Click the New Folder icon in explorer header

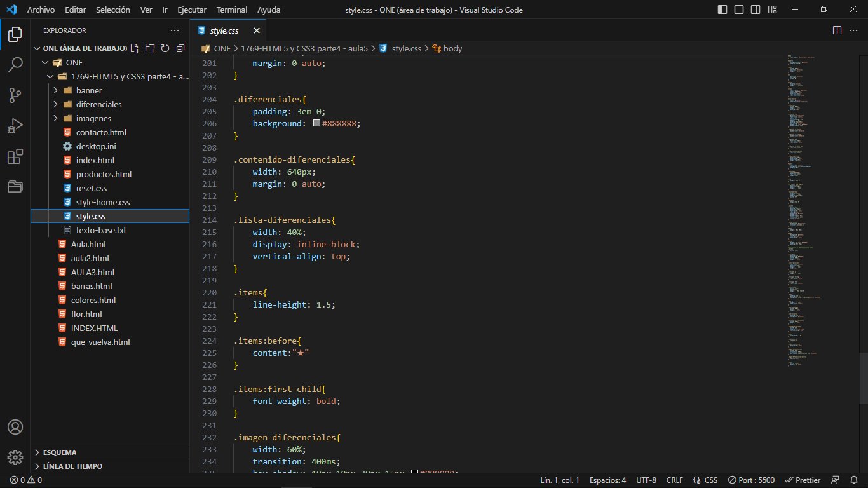[150, 48]
